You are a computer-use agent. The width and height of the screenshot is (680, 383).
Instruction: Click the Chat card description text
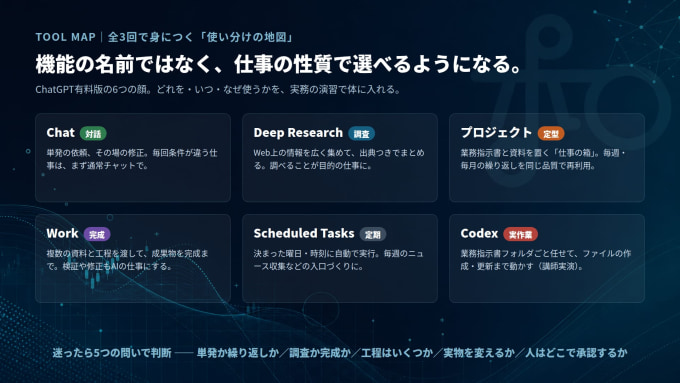[x=132, y=159]
